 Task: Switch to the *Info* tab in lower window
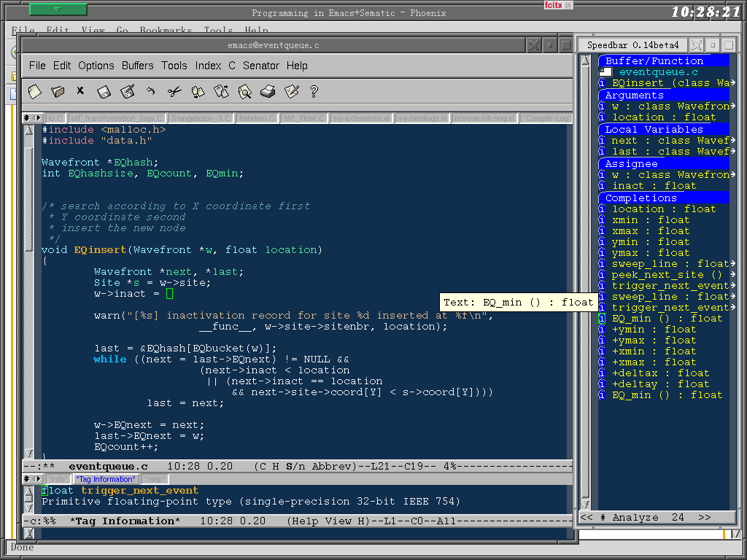[x=57, y=479]
